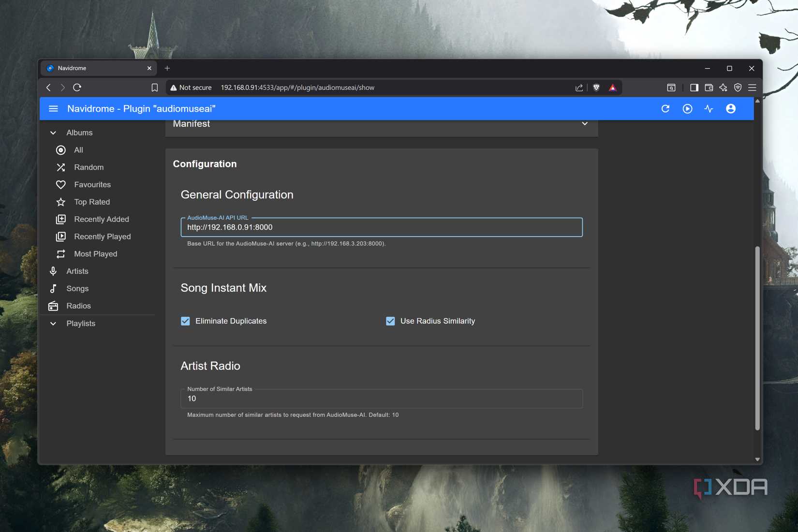Click the AudioMuse-AI API URL field

(382, 227)
